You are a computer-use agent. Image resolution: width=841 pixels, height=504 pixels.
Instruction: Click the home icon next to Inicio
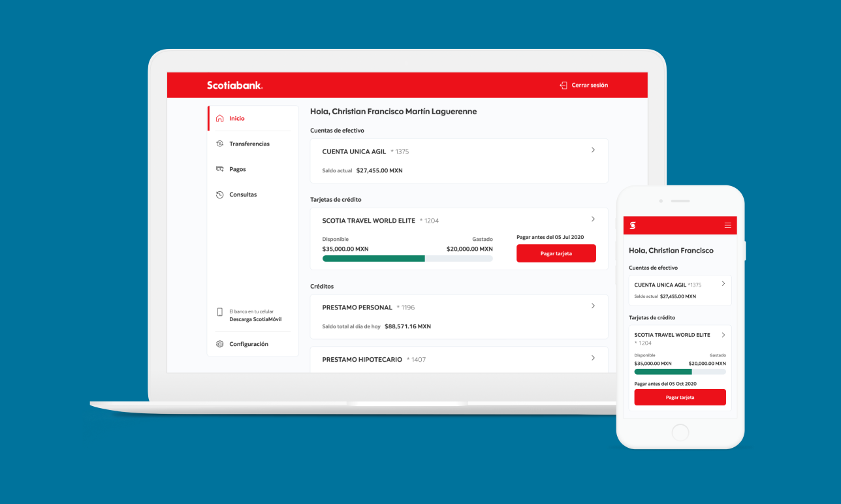tap(220, 119)
